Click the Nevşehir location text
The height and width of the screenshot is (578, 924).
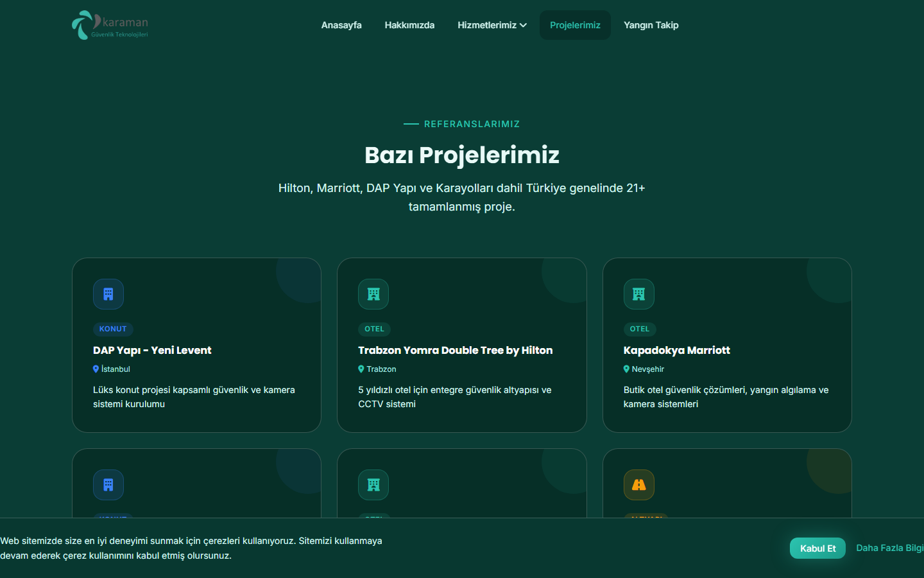648,369
